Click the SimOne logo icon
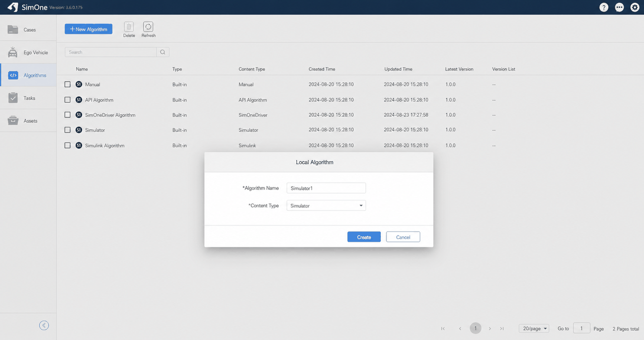 [x=14, y=7]
